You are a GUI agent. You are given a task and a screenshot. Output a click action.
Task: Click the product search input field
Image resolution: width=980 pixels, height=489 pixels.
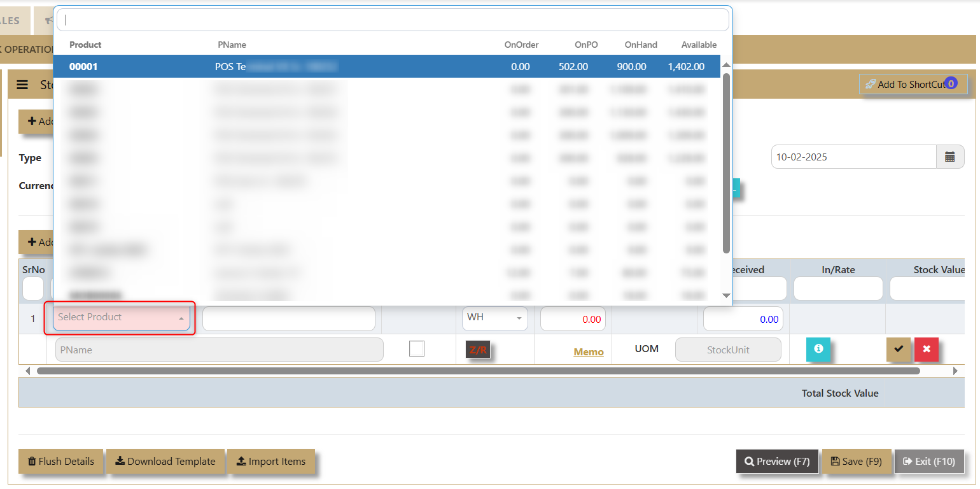[x=393, y=20]
